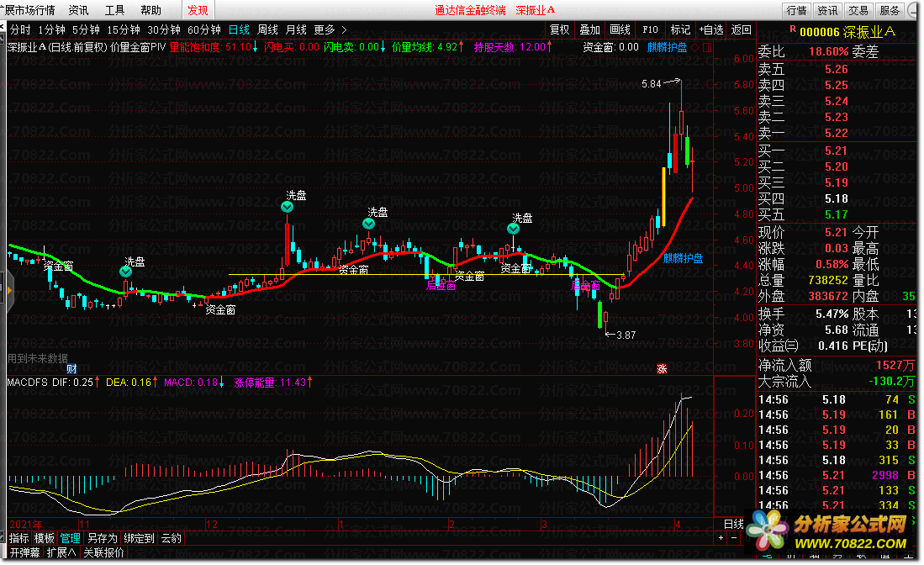Screen dimensions: 924x565
Task: Click the red diamond icon beside 麒麟护盘
Action: 695,47
